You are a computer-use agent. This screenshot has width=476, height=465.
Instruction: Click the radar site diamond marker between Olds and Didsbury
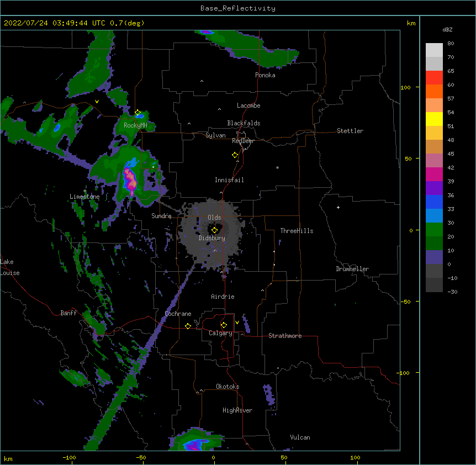(214, 230)
